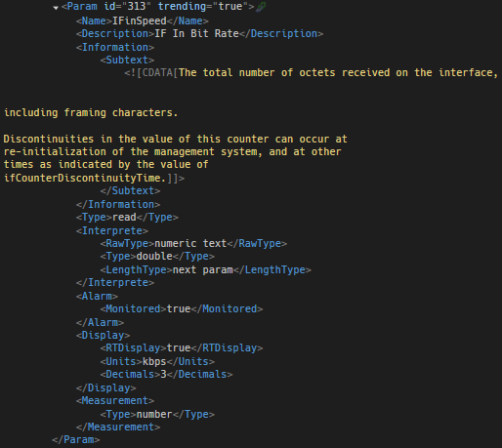Click the green edit icon after Param tag

261,7
